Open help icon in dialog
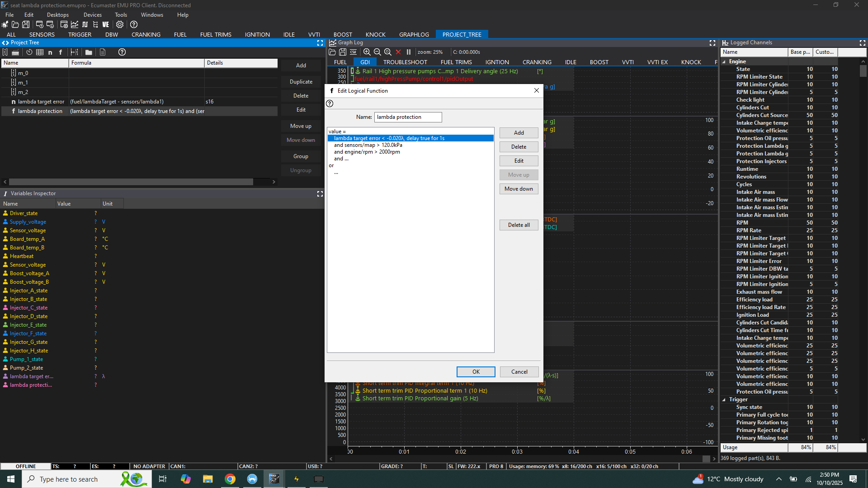 330,103
